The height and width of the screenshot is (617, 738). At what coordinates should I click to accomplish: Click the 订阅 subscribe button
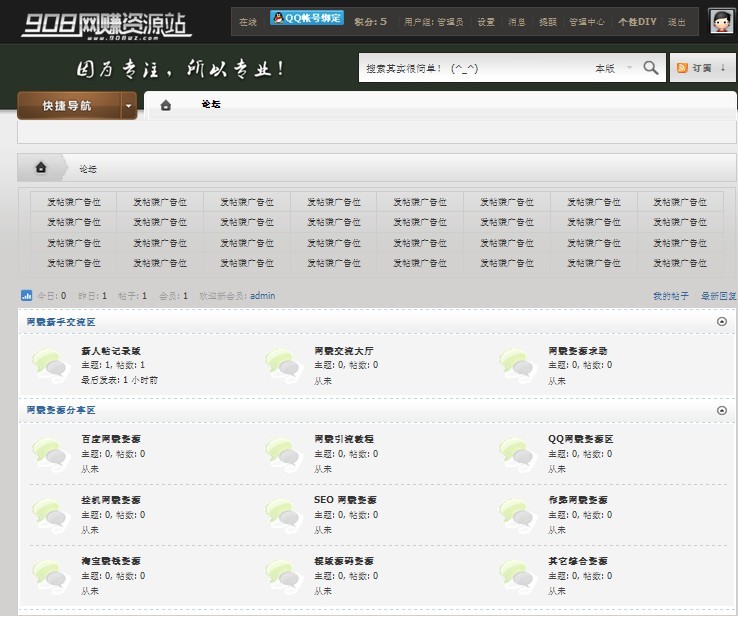(x=703, y=68)
